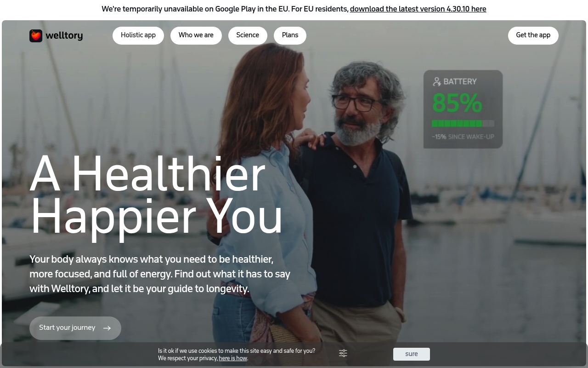Image resolution: width=588 pixels, height=368 pixels.
Task: Open the Holistic app menu
Action: (x=138, y=35)
